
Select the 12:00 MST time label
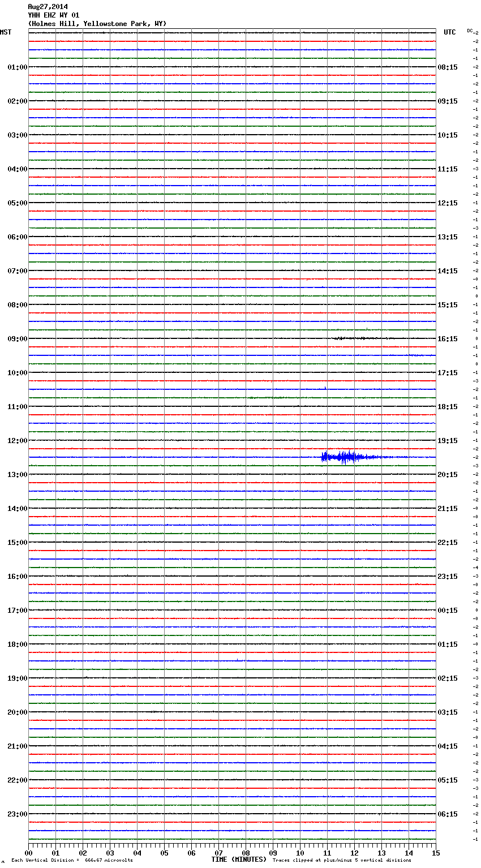point(17,441)
